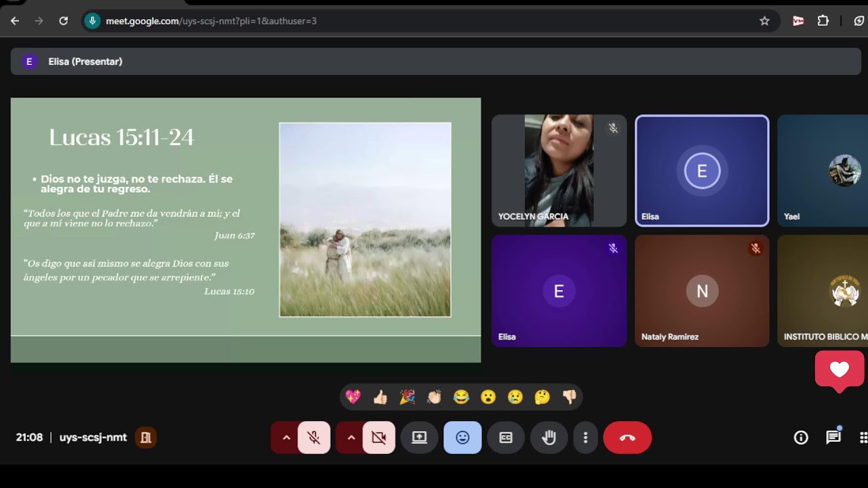Send the thumbs up reaction
This screenshot has height=488, width=868.
[380, 397]
